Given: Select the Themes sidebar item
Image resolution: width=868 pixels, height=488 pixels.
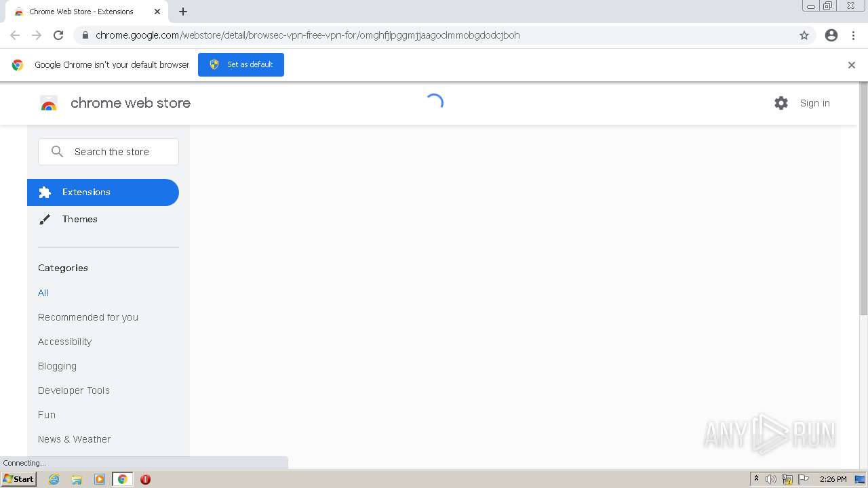Looking at the screenshot, I should 103,219.
